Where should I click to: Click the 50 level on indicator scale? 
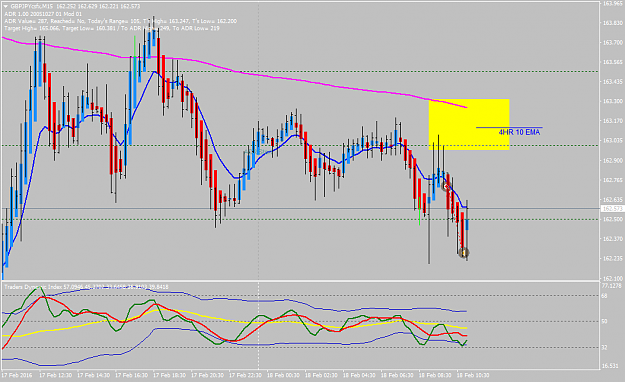tap(605, 321)
